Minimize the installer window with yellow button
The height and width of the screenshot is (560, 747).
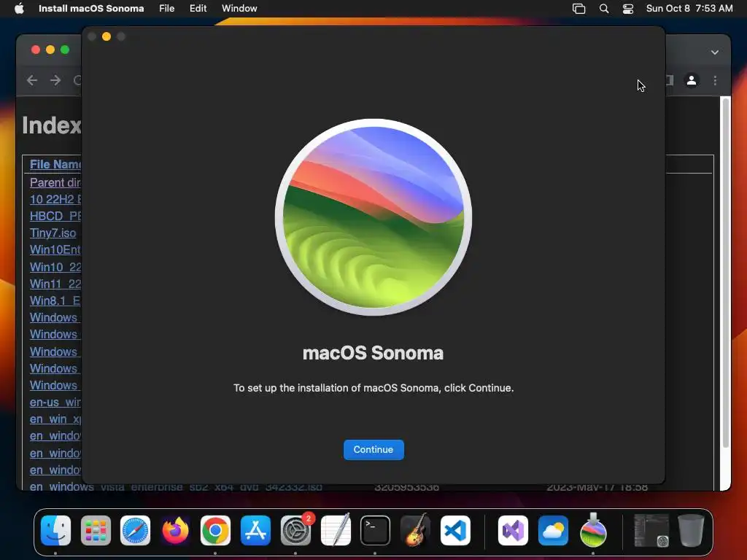(x=107, y=36)
